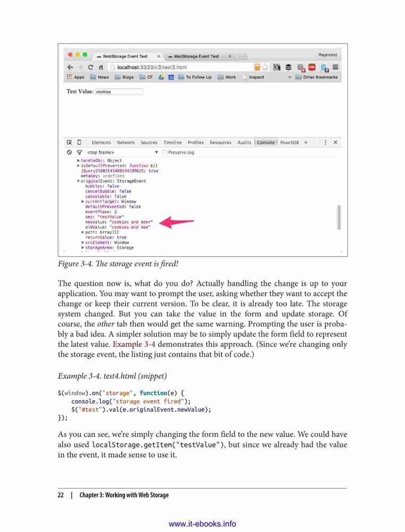
Task: Open the Audits DevTools tab
Action: coord(244,143)
